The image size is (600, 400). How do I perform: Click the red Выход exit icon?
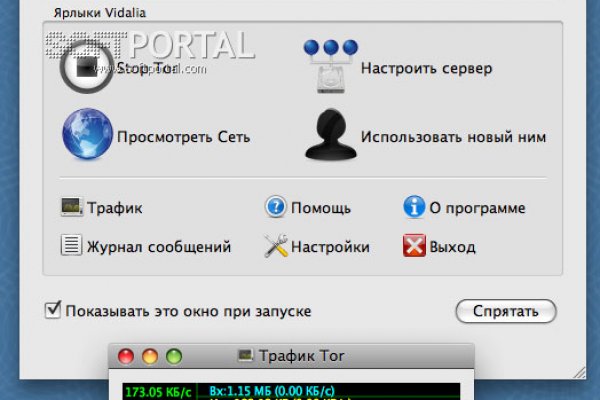point(414,246)
